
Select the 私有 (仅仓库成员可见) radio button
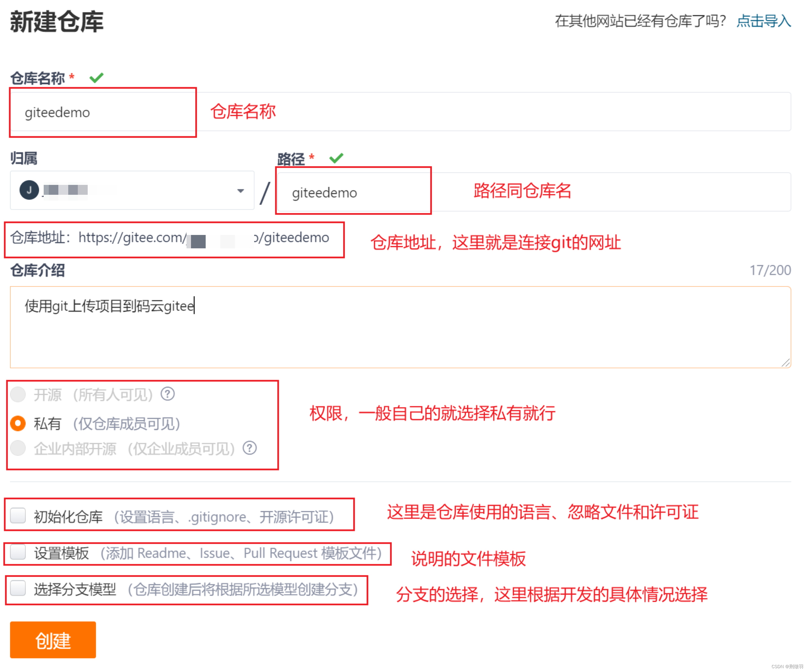click(18, 424)
